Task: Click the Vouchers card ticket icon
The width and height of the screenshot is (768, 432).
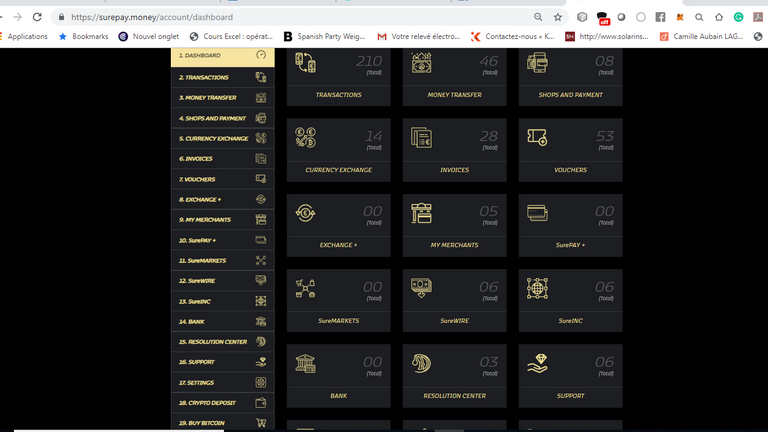Action: pos(537,138)
